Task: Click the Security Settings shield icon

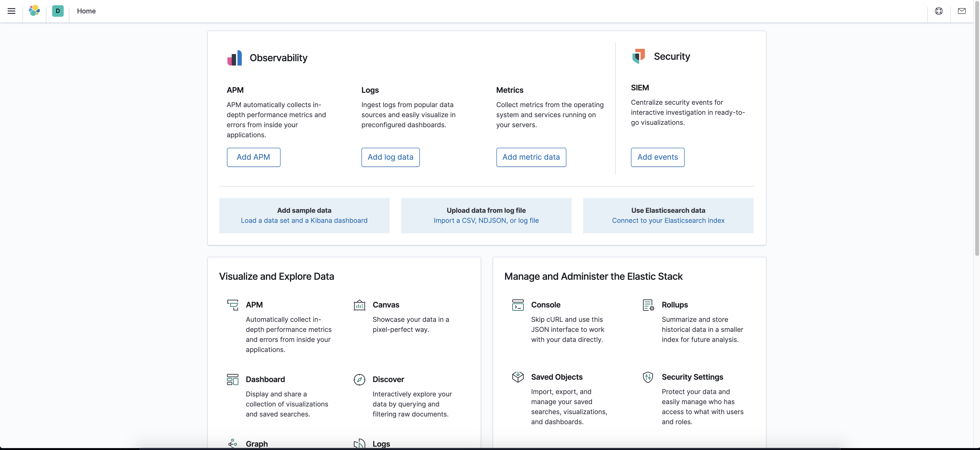Action: coord(648,377)
